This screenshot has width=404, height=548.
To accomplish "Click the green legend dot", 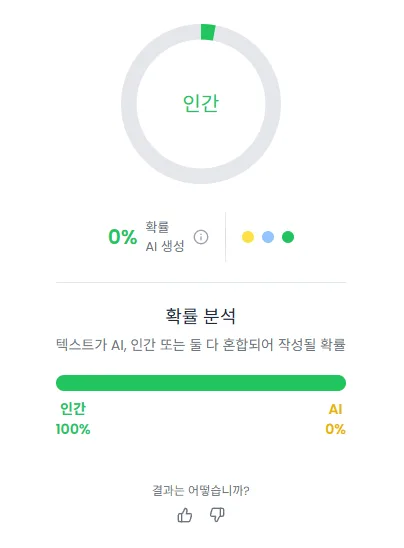I will (288, 237).
